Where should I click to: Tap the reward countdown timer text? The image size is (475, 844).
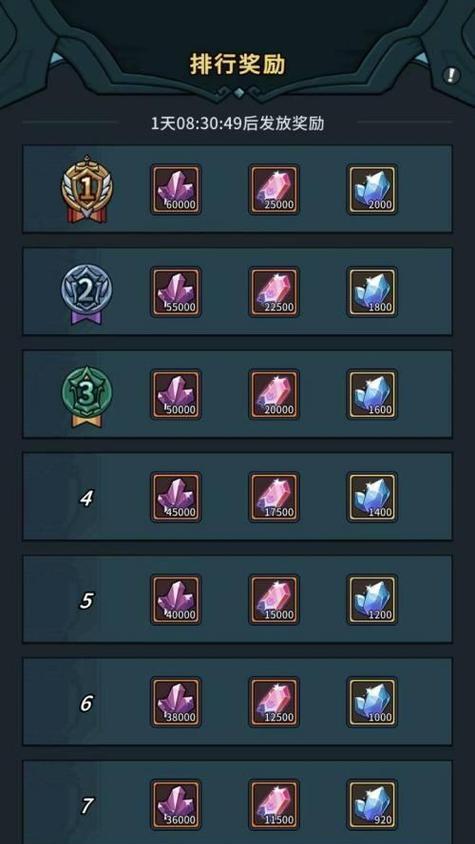tap(238, 123)
